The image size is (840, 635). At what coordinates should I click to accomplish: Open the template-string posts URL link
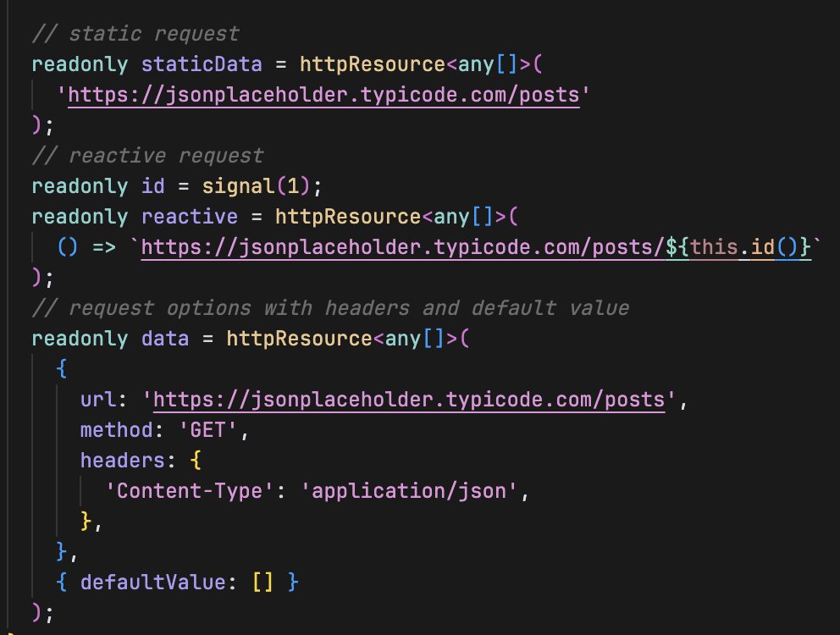click(x=476, y=247)
